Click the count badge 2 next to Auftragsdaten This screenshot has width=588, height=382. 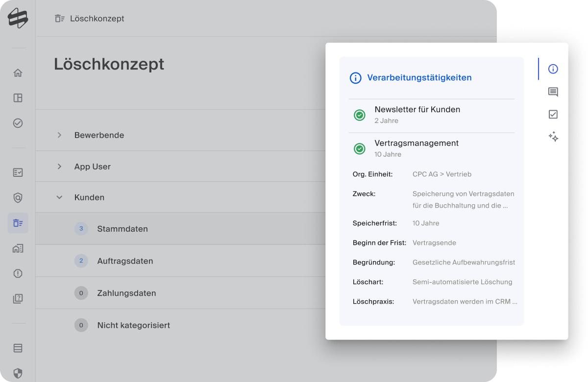tap(81, 261)
